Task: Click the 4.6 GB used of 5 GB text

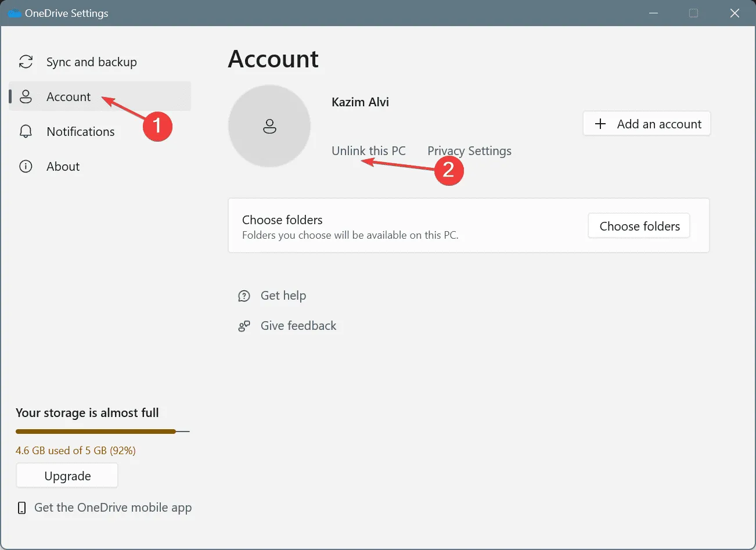Action: click(75, 451)
